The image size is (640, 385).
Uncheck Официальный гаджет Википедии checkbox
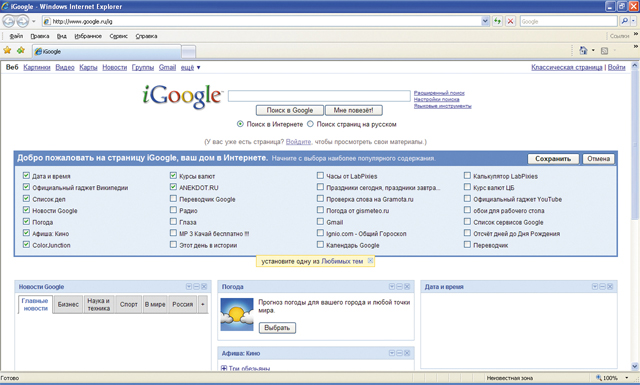tap(26, 187)
